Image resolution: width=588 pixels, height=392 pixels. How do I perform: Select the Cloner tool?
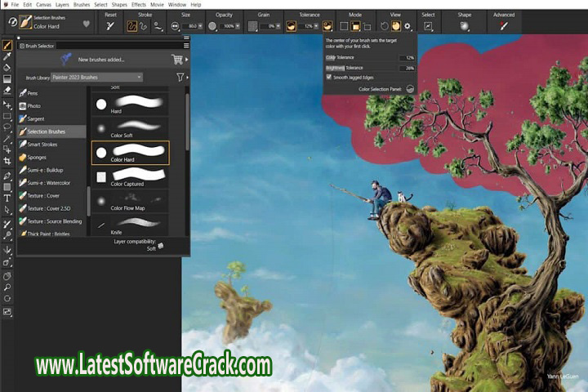point(7,225)
